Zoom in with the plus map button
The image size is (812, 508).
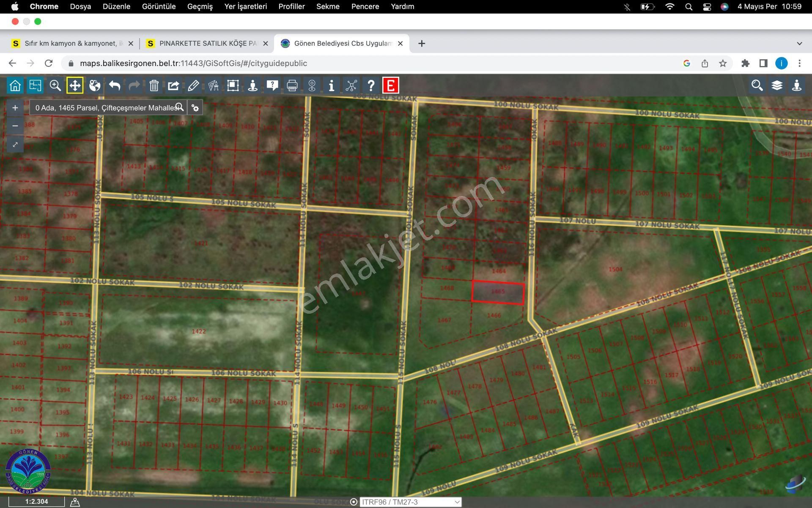coord(15,108)
